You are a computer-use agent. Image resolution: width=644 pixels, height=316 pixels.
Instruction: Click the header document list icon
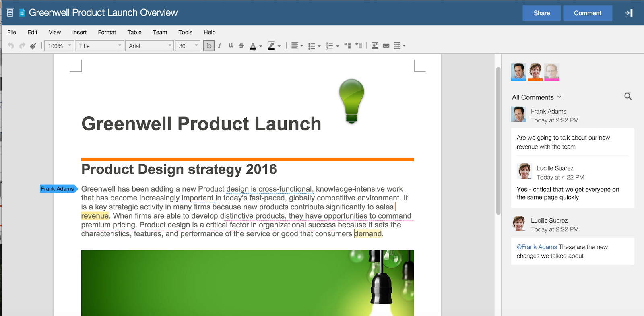click(10, 13)
